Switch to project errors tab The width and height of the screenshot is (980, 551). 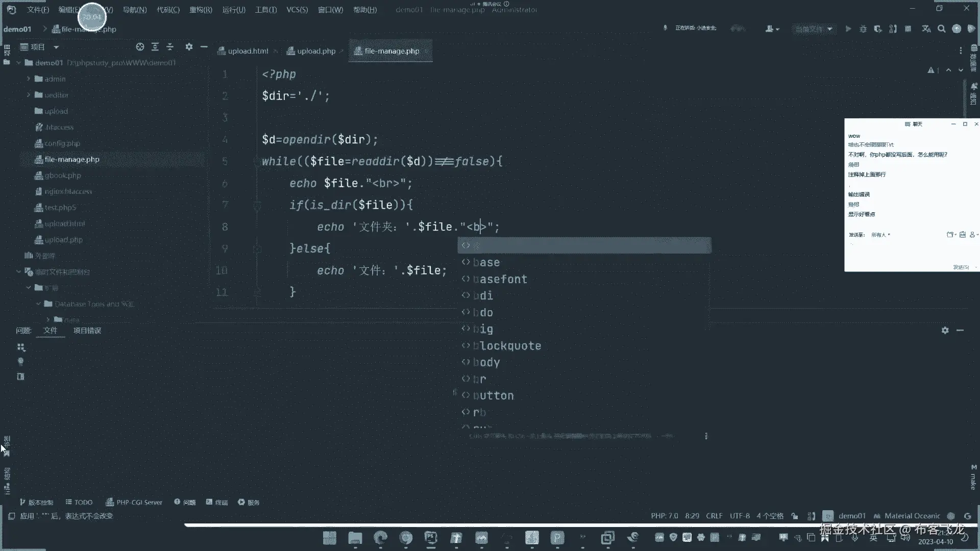coord(87,331)
